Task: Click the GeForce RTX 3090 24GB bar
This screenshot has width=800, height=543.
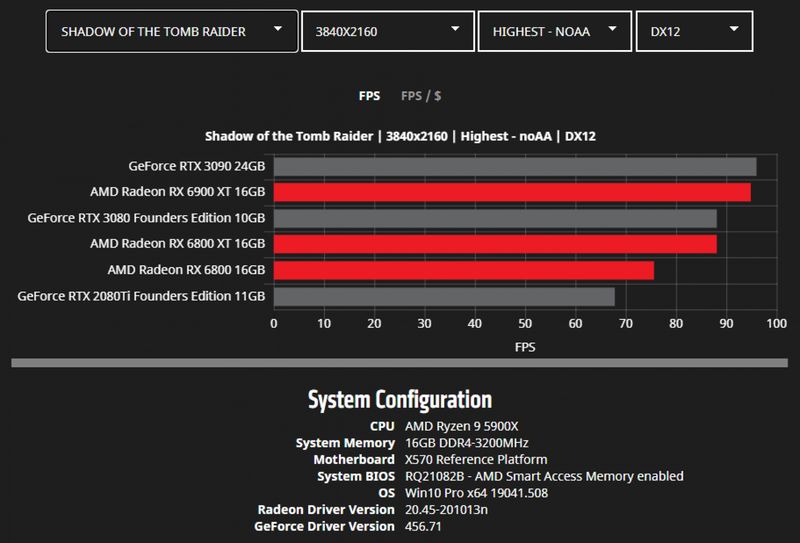Action: coord(515,167)
